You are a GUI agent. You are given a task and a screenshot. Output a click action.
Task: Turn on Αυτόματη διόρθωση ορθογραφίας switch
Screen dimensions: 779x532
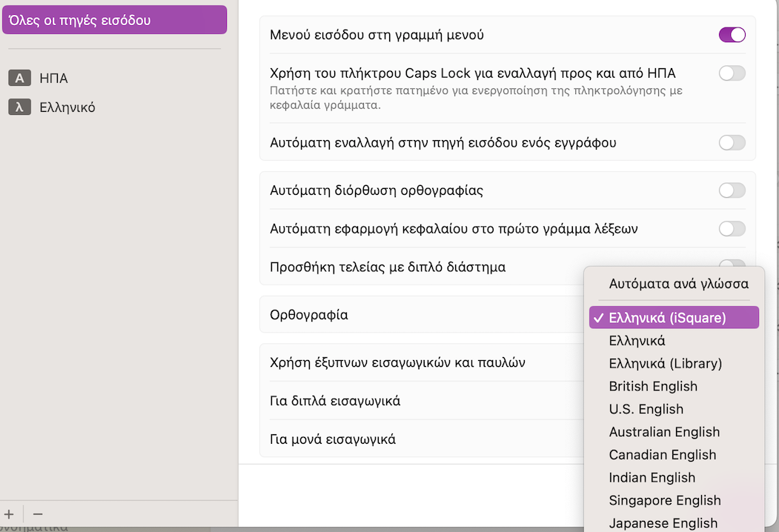[732, 190]
